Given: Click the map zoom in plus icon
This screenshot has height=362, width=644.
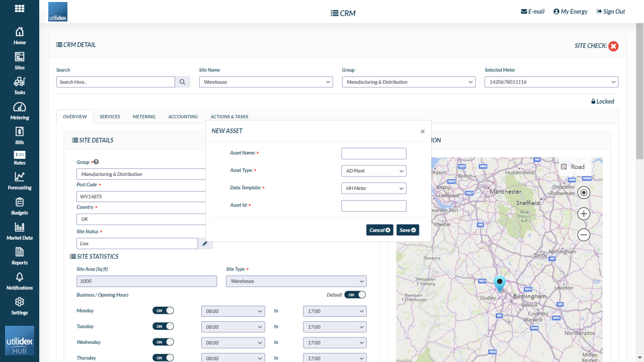Looking at the screenshot, I should coord(584,214).
